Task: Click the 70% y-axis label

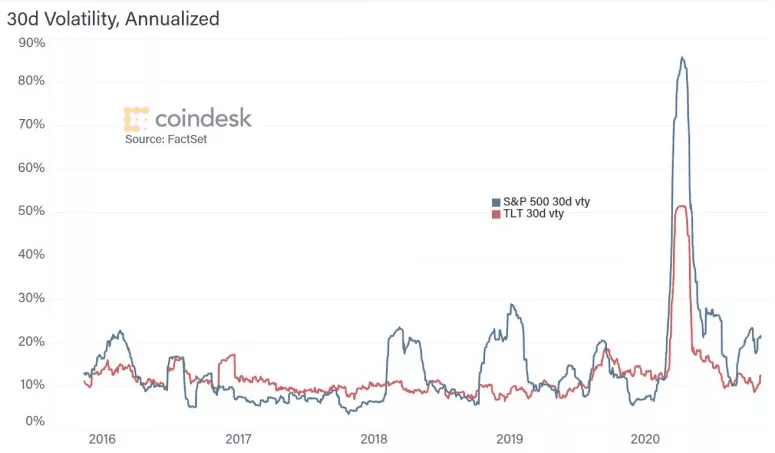Action: click(32, 124)
